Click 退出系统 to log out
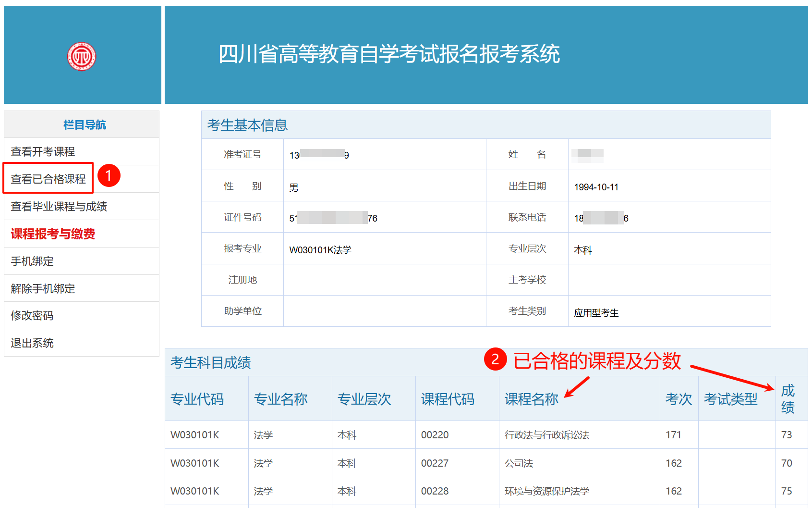 (x=32, y=343)
